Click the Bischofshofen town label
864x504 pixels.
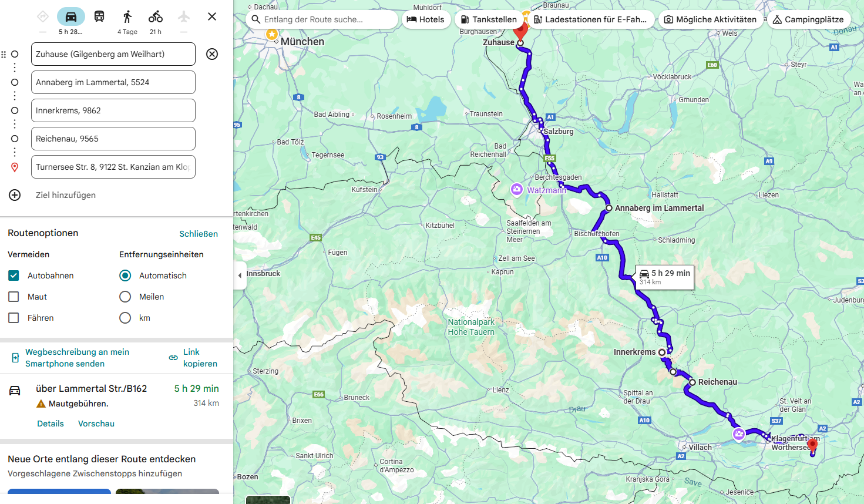597,234
